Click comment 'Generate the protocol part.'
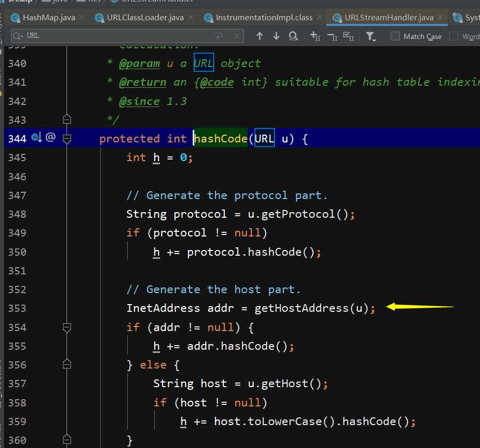 pos(227,195)
